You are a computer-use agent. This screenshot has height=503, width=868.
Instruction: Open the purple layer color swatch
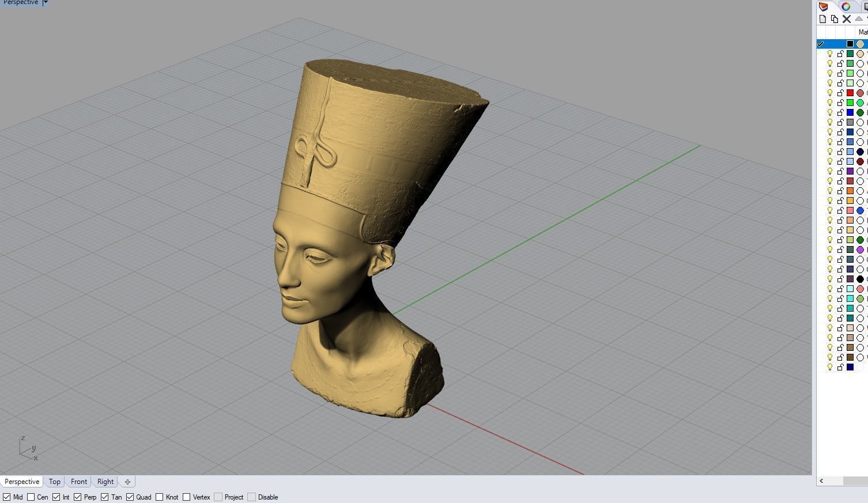[x=850, y=171]
